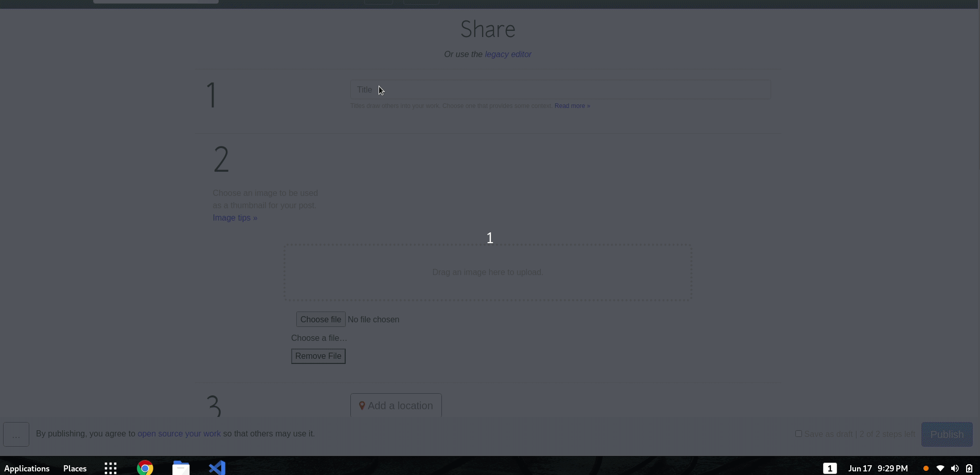This screenshot has width=980, height=475.
Task: Click the Drag an image here dropzone
Action: 488,272
